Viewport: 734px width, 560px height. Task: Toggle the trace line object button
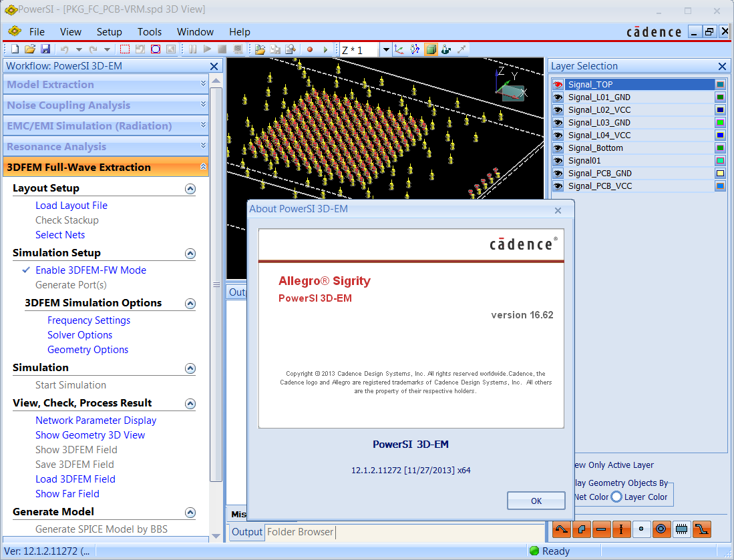click(x=602, y=529)
